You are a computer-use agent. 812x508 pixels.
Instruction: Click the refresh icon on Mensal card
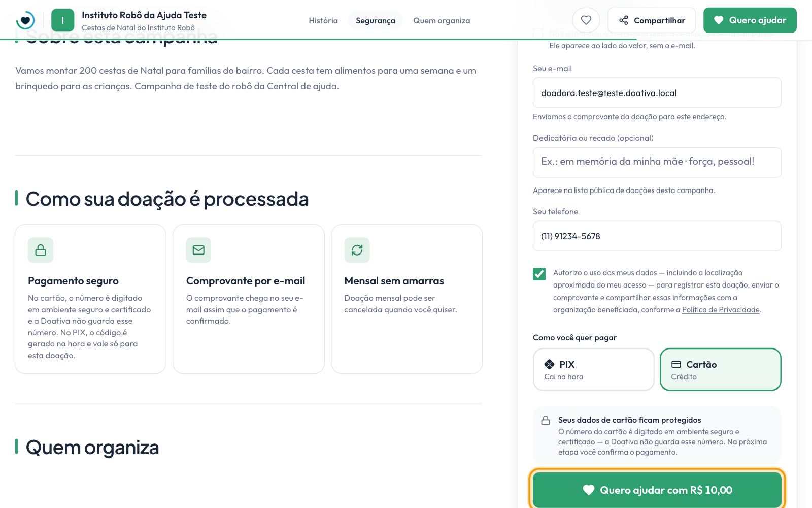357,250
